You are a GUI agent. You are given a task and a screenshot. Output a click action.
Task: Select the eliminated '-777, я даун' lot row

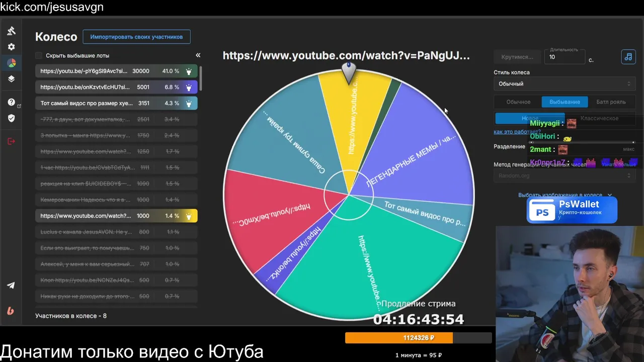click(116, 120)
